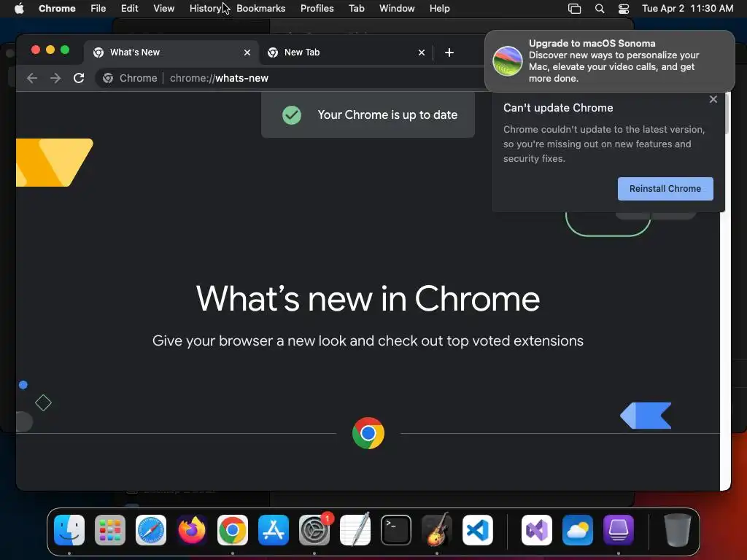The image size is (747, 560).
Task: Click the green up-to-date checkmark icon
Action: click(x=292, y=114)
